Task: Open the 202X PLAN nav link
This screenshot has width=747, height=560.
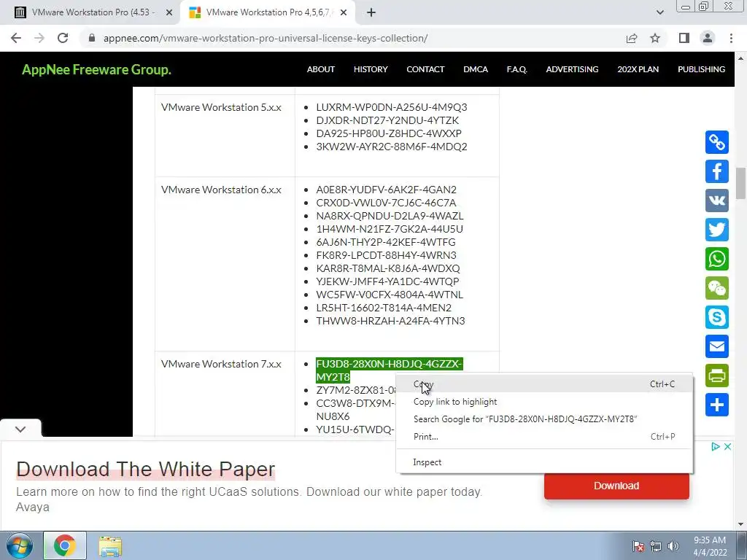Action: [638, 69]
